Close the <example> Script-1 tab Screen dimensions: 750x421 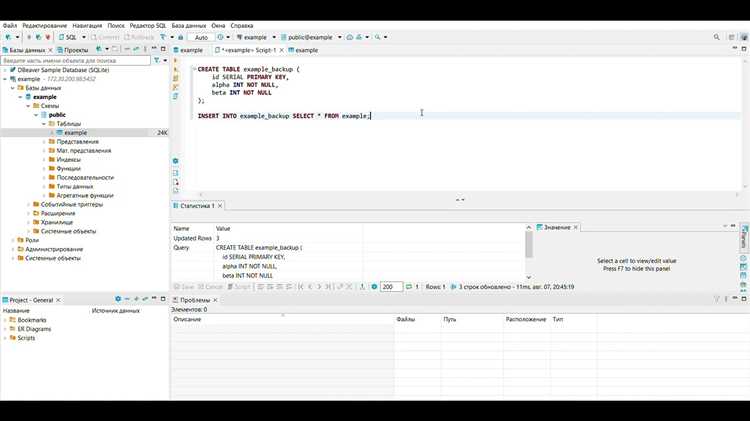click(x=281, y=50)
